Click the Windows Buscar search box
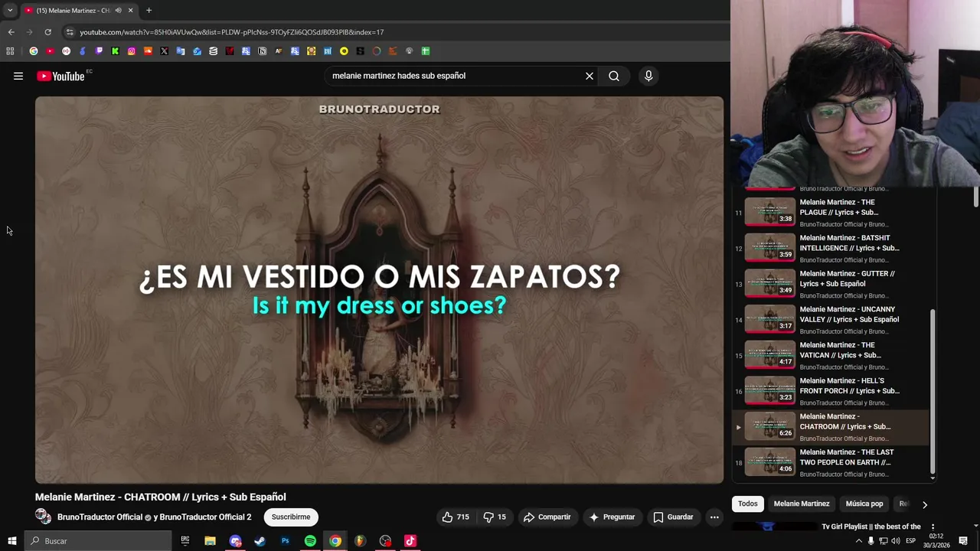 [98, 541]
